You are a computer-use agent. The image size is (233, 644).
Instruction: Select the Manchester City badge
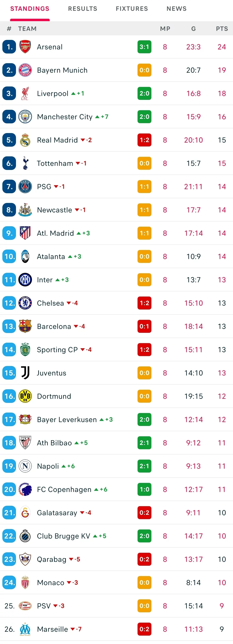pos(25,116)
